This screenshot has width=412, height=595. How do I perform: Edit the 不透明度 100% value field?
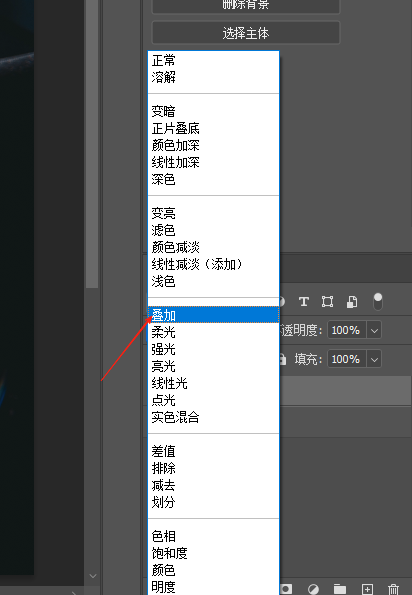click(x=347, y=330)
